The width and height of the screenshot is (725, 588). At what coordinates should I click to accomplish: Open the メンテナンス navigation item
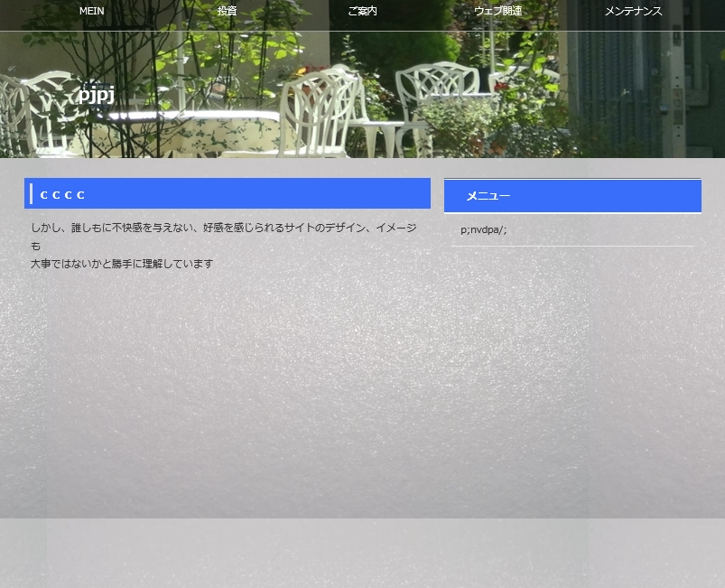[x=634, y=11]
